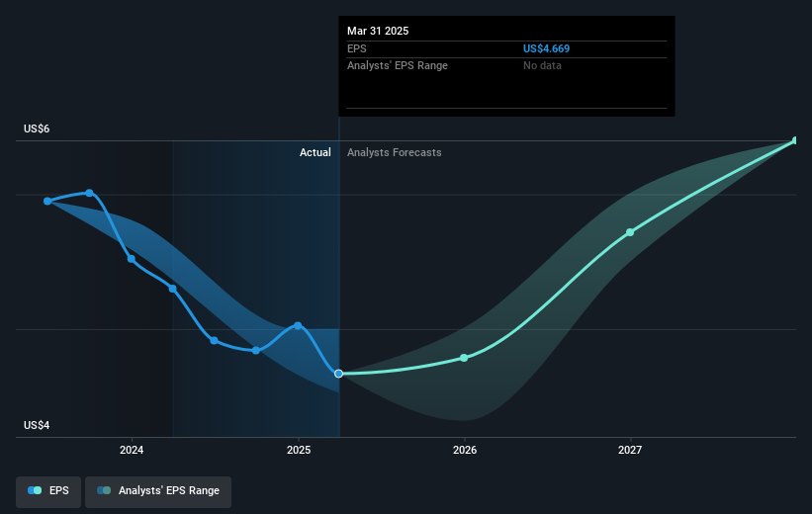The height and width of the screenshot is (514, 812).
Task: Select the Mar 31 2025 highlighted data point
Action: point(338,374)
